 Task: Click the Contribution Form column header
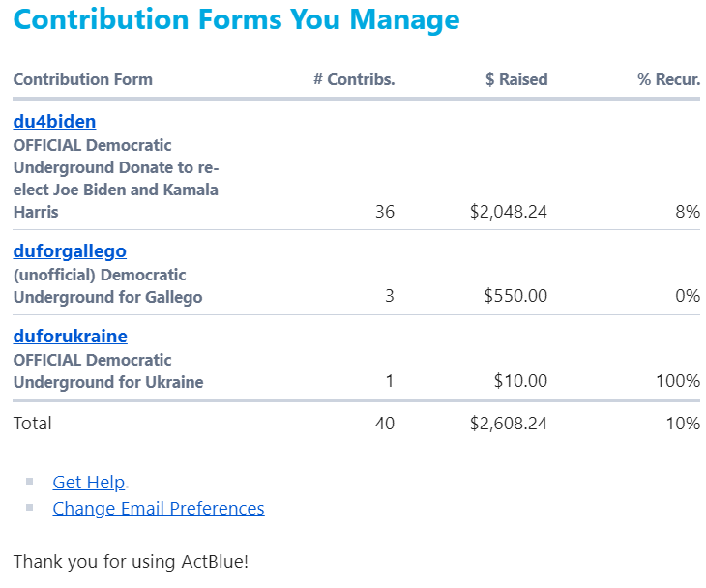(x=83, y=79)
